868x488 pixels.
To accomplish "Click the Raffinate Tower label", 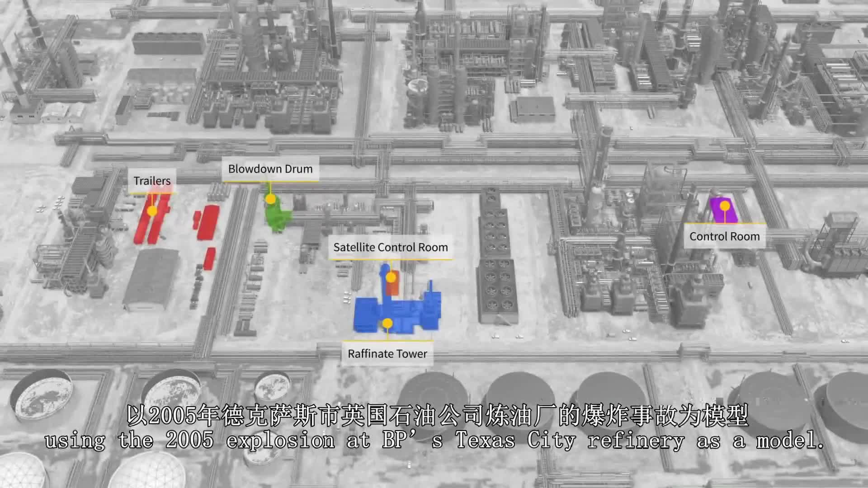I will click(x=387, y=354).
